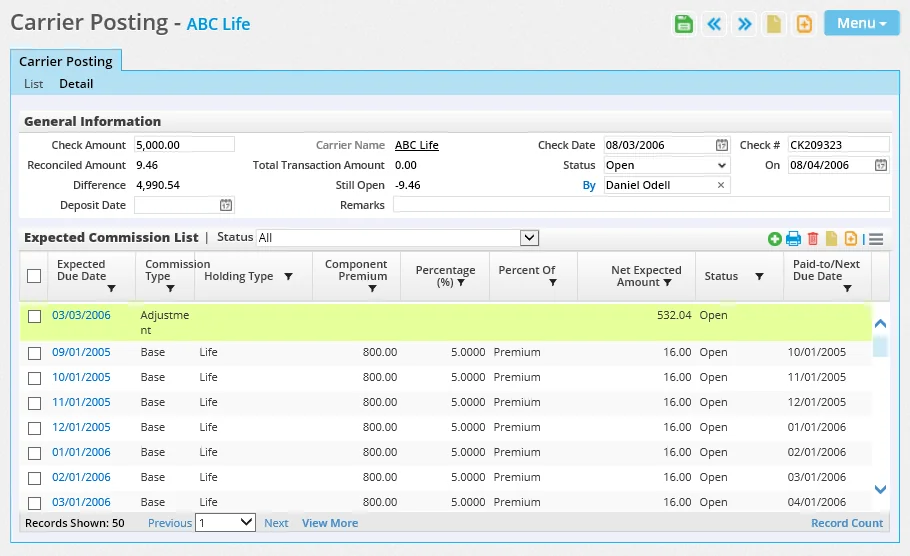Click the down arrow on table scrollbar
Viewport: 910px width, 556px height.
[x=880, y=489]
